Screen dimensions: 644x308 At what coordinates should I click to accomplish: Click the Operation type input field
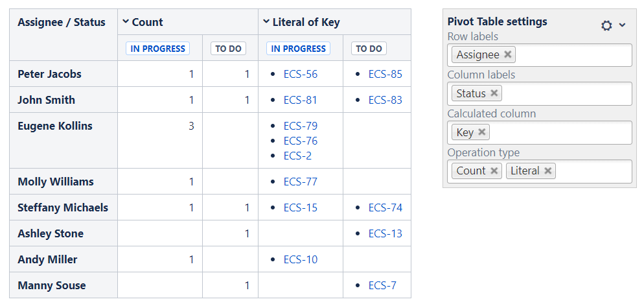click(593, 171)
